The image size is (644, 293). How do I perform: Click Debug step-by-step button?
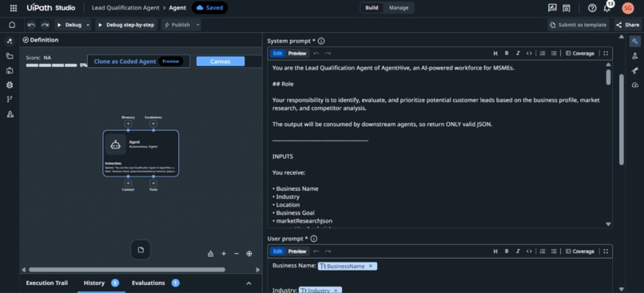click(x=126, y=25)
